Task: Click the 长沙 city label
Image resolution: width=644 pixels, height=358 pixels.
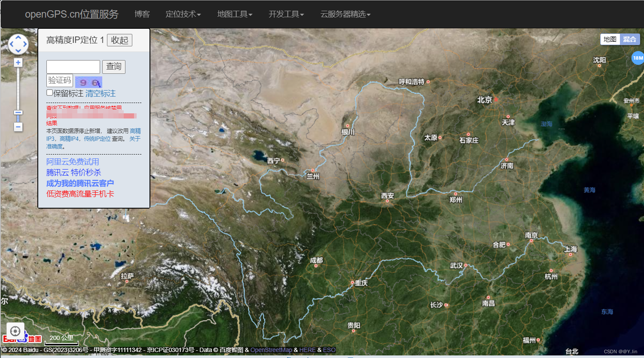Action: tap(436, 305)
